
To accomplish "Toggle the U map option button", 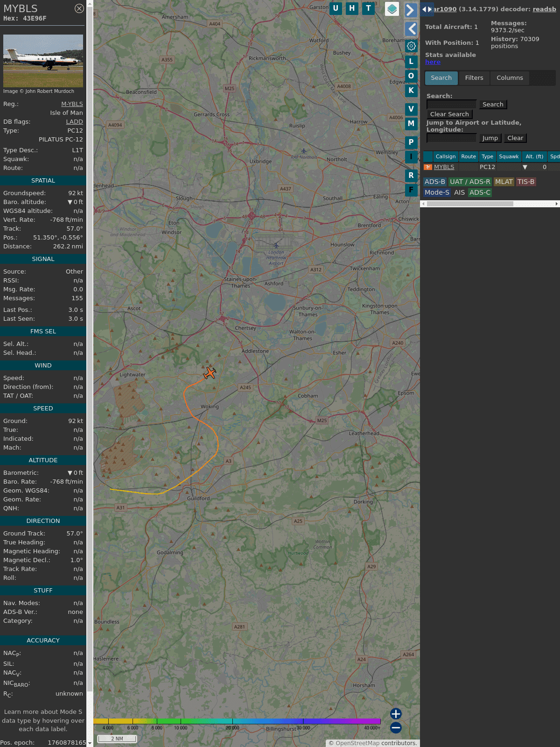I will pyautogui.click(x=336, y=8).
